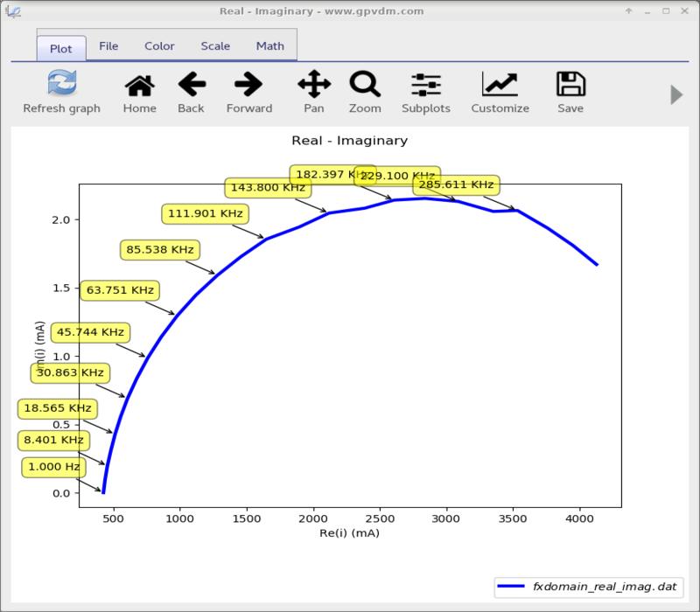Viewport: 700px width, 612px height.
Task: Click the Refresh graph icon
Action: pos(61,86)
